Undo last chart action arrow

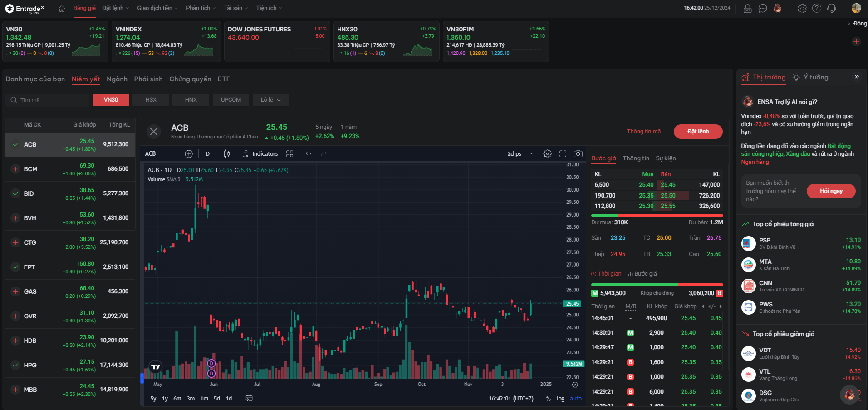tap(309, 154)
